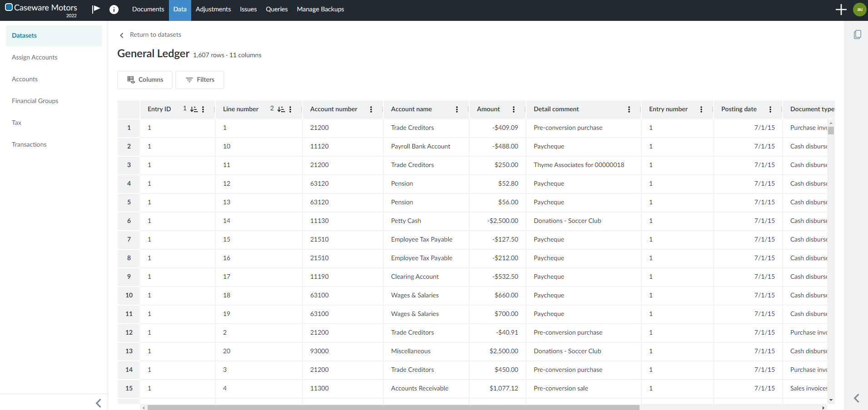Open the engagement info icon
Screen dimensions: 868x410
click(114, 10)
